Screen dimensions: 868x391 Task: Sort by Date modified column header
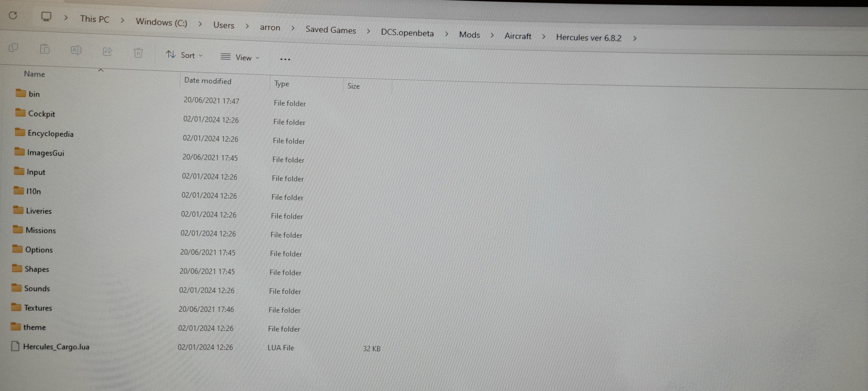point(208,81)
